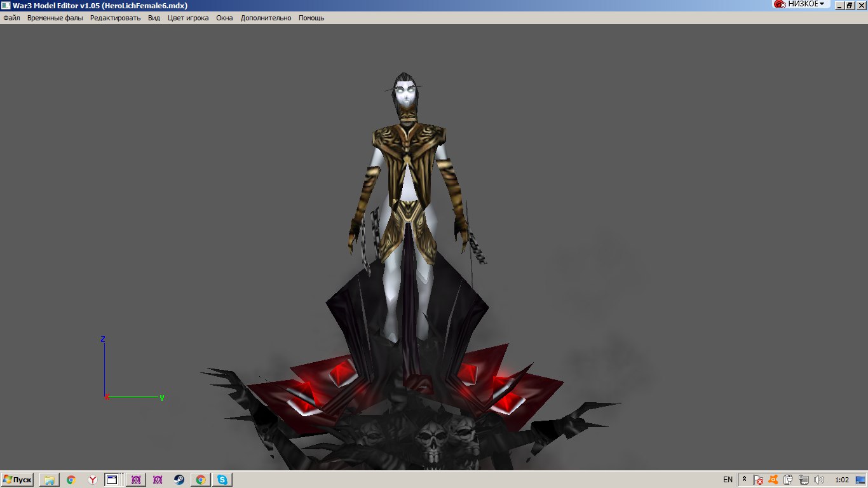Switch to the Chrome window beside Skype
This screenshot has width=868, height=488.
(201, 480)
